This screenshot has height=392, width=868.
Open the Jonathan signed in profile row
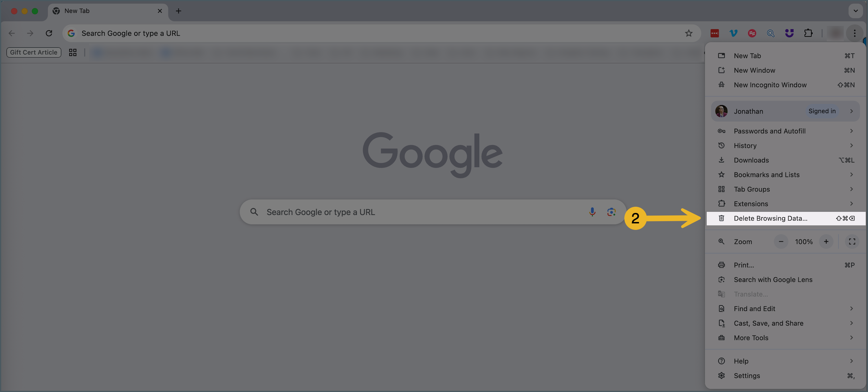pyautogui.click(x=785, y=111)
